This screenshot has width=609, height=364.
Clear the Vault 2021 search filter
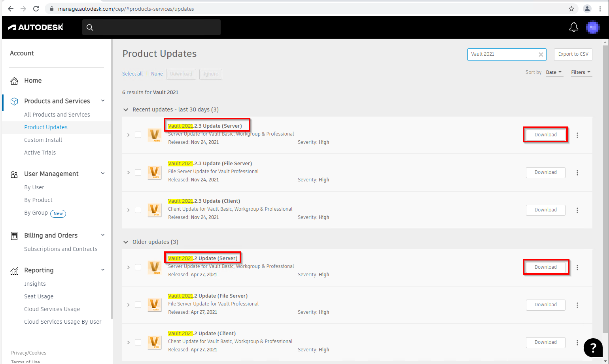point(541,55)
